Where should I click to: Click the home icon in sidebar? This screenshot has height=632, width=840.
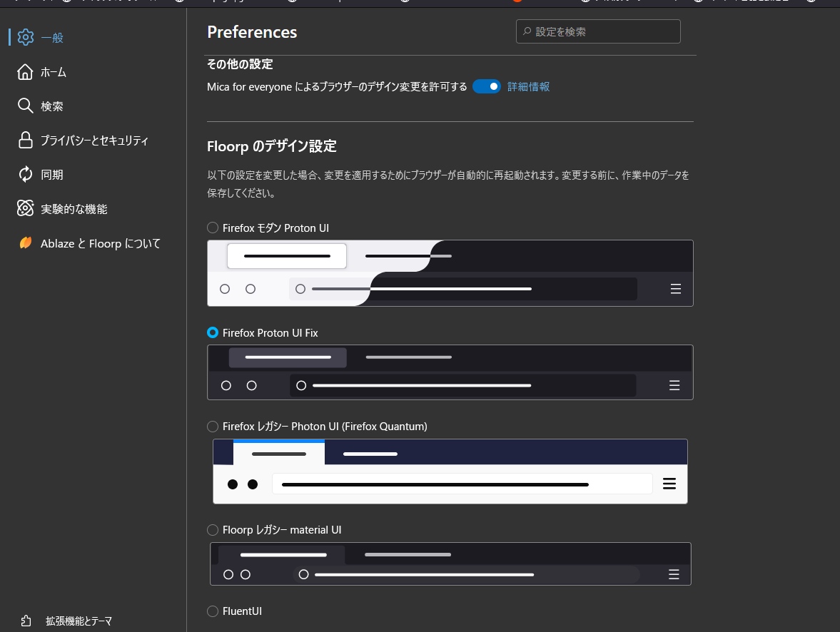click(x=25, y=72)
